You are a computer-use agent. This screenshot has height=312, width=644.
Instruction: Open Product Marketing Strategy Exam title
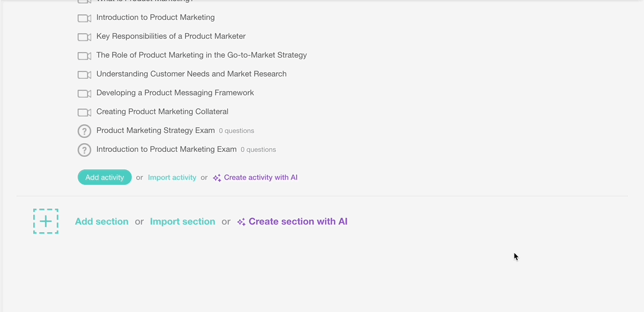point(155,130)
